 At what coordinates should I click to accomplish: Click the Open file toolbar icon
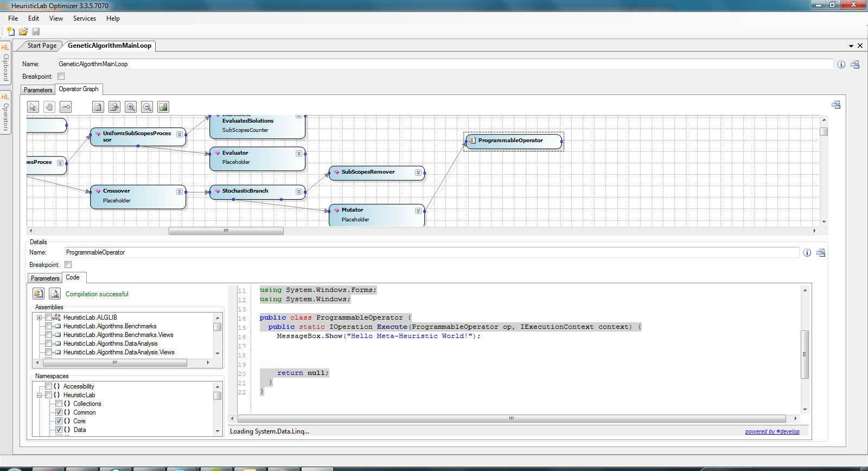23,31
